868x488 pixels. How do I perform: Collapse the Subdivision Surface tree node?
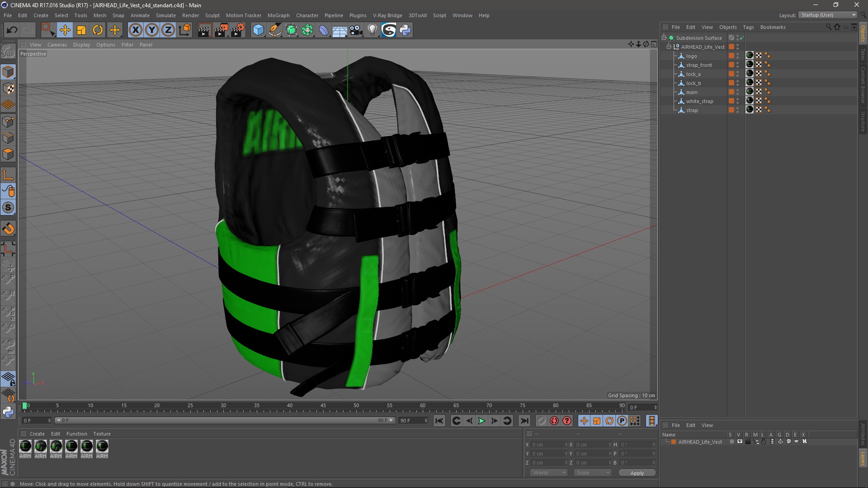click(664, 38)
